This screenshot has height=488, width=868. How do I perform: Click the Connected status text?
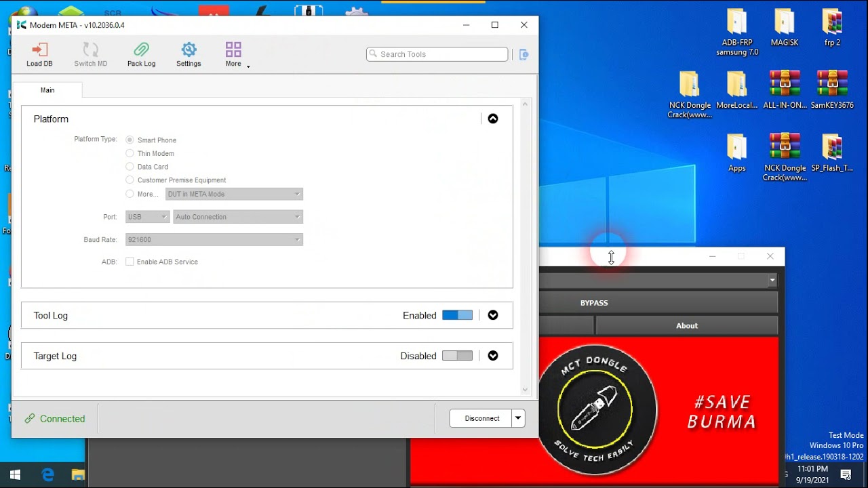click(x=62, y=419)
